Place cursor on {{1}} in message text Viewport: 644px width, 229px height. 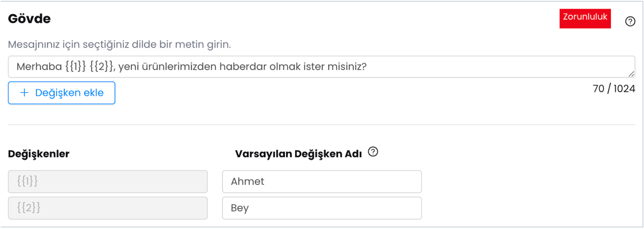point(76,67)
